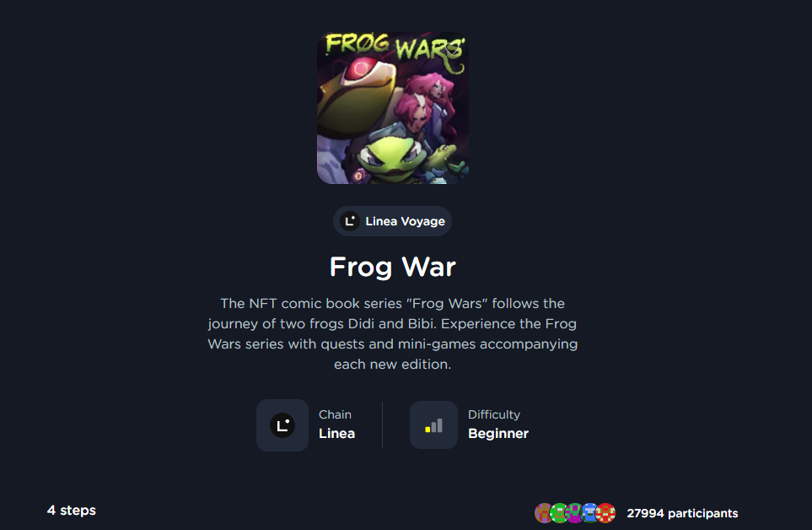The image size is (812, 530).
Task: Click the Linea logo in Voyage badge
Action: coord(350,221)
